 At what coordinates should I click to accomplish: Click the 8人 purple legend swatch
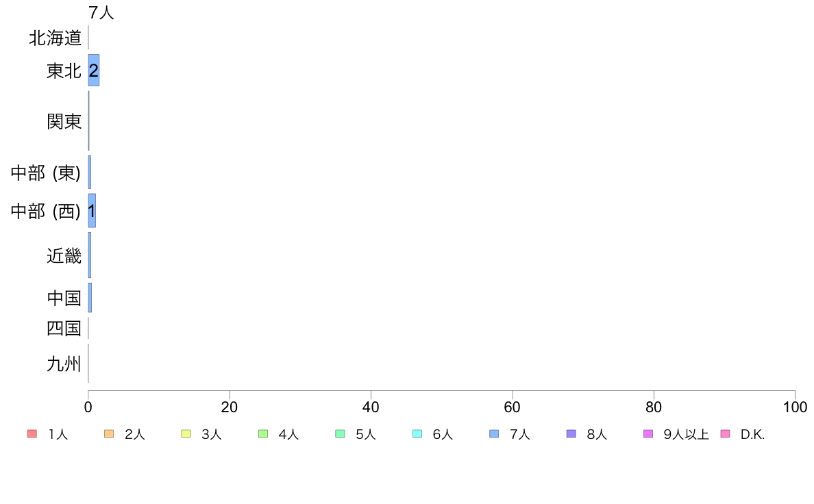571,434
